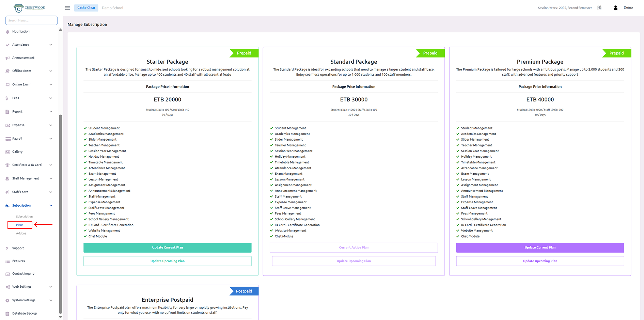Open the Database Backup icon

[7, 314]
